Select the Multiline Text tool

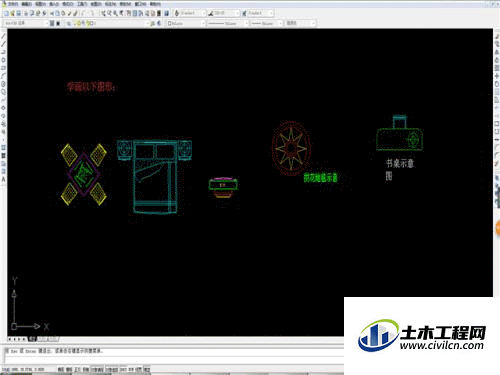tap(3, 180)
